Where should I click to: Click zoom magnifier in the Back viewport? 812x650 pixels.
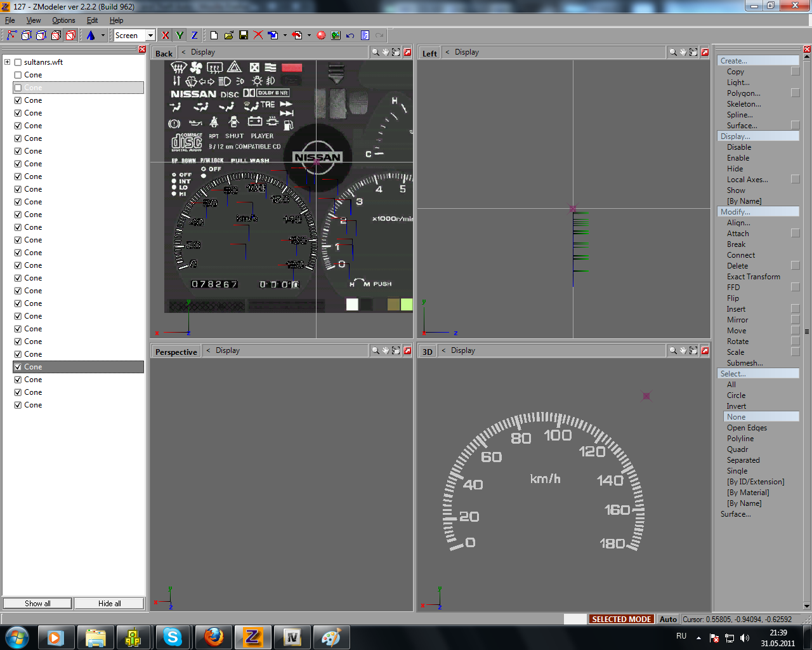coord(376,52)
